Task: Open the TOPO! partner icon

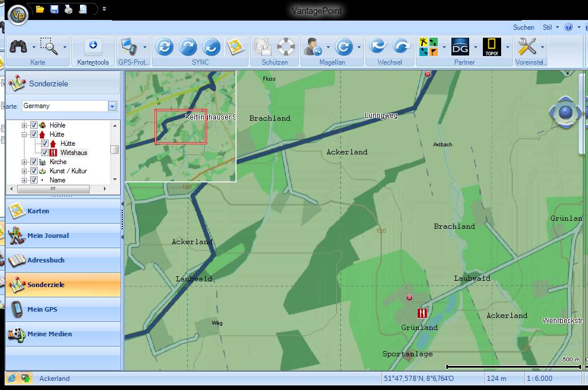Action: tap(491, 46)
